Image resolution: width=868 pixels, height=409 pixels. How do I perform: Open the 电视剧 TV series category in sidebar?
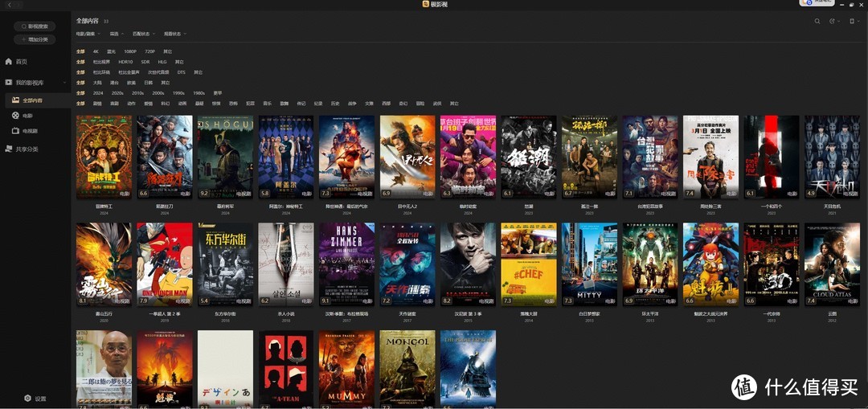point(30,131)
